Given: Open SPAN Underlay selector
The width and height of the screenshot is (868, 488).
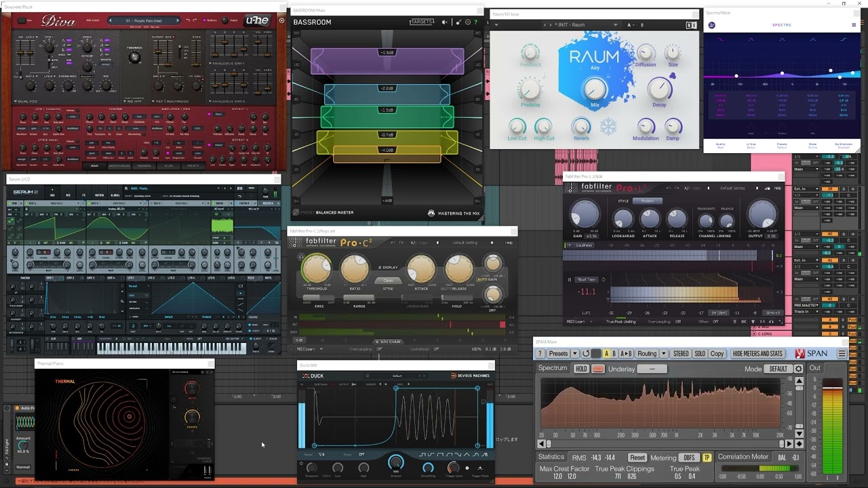Looking at the screenshot, I should (652, 369).
